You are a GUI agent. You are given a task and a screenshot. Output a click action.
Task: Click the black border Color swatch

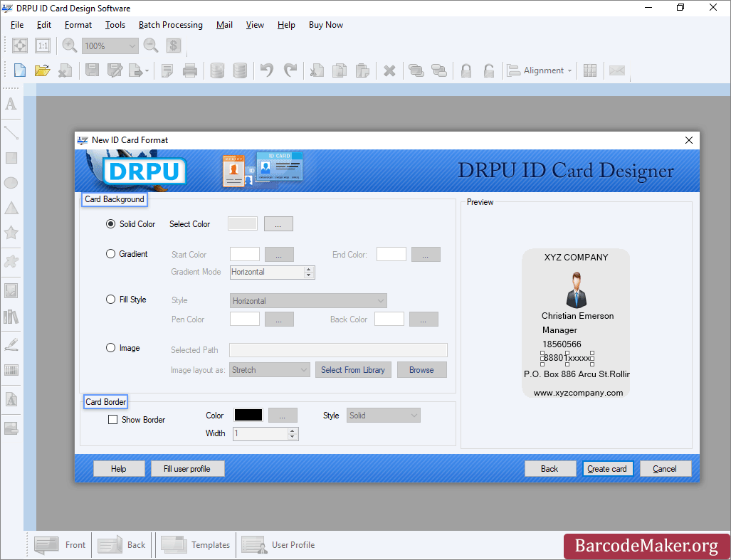point(248,415)
